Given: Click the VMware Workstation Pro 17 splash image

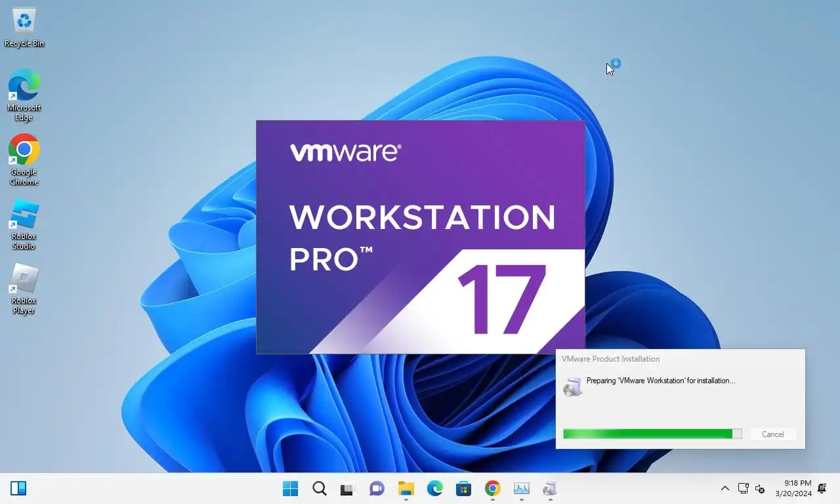Looking at the screenshot, I should tap(420, 237).
